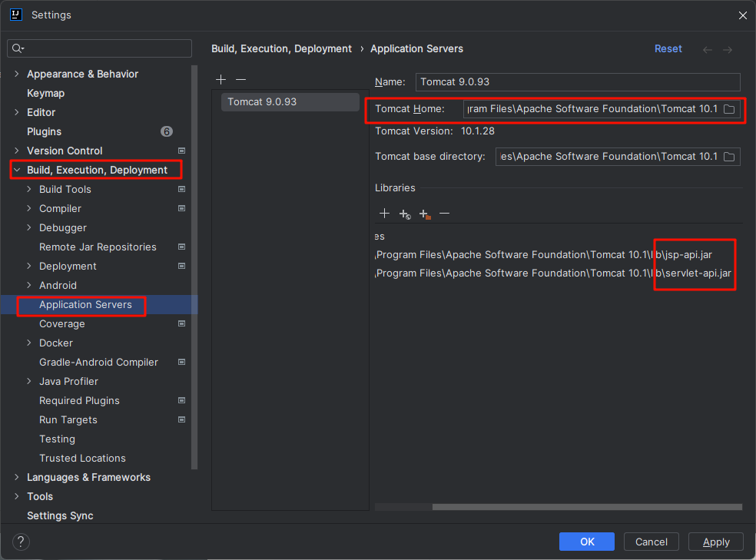Select Tomcat 9.0.93 server in list
This screenshot has width=756, height=560.
290,102
